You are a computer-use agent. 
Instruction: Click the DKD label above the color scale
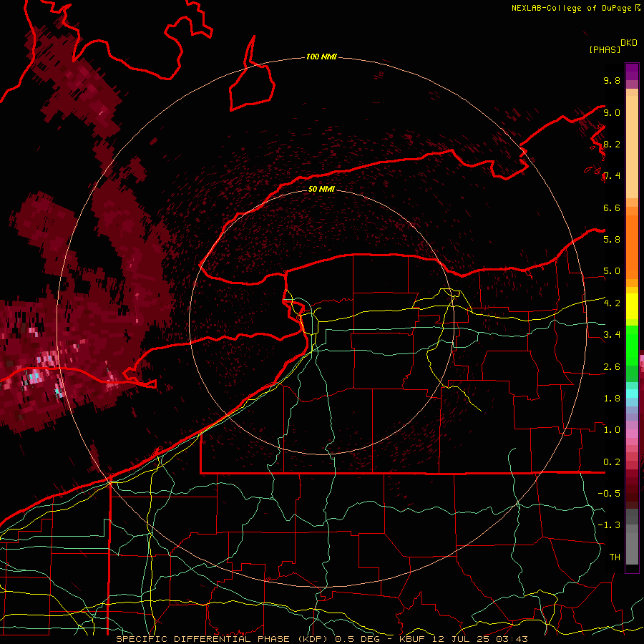[628, 43]
